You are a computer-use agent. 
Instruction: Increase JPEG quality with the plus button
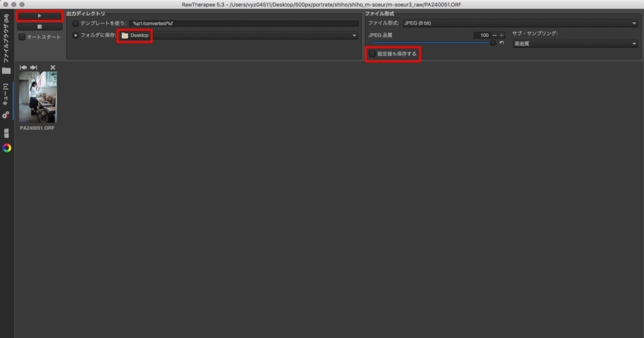point(501,35)
